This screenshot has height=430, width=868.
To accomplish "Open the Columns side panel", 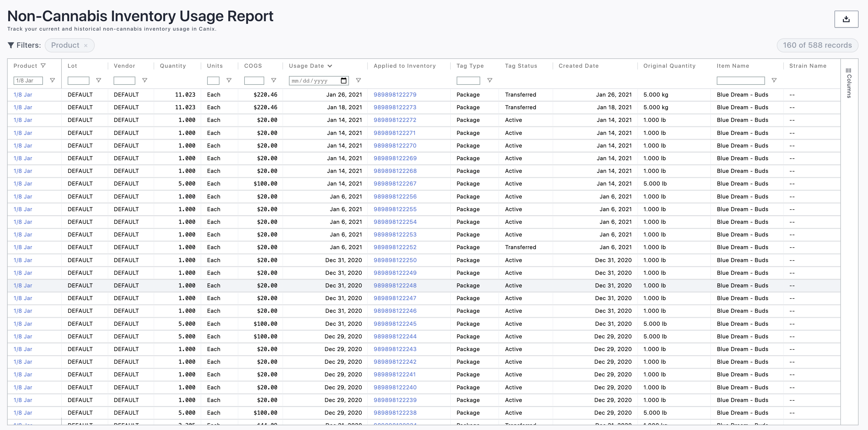I will pyautogui.click(x=849, y=83).
